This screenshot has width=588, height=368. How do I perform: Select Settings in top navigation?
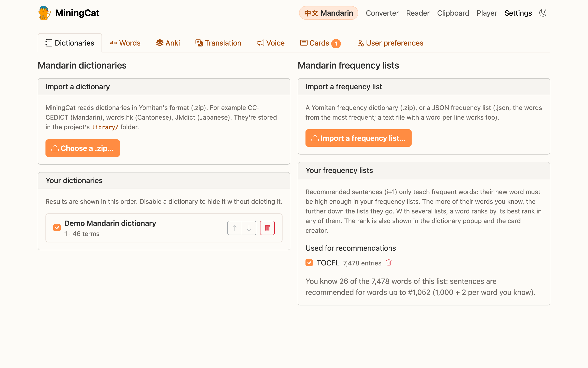click(x=518, y=13)
